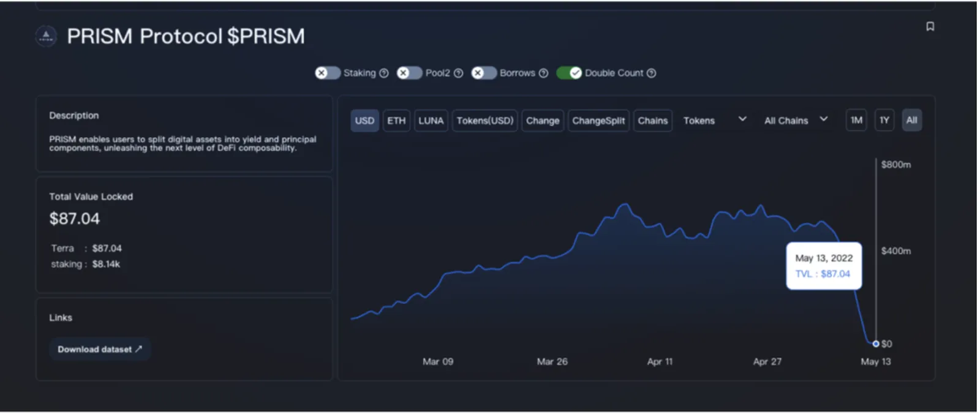Open the Borrows help question-mark icon
980x414 pixels.
543,73
